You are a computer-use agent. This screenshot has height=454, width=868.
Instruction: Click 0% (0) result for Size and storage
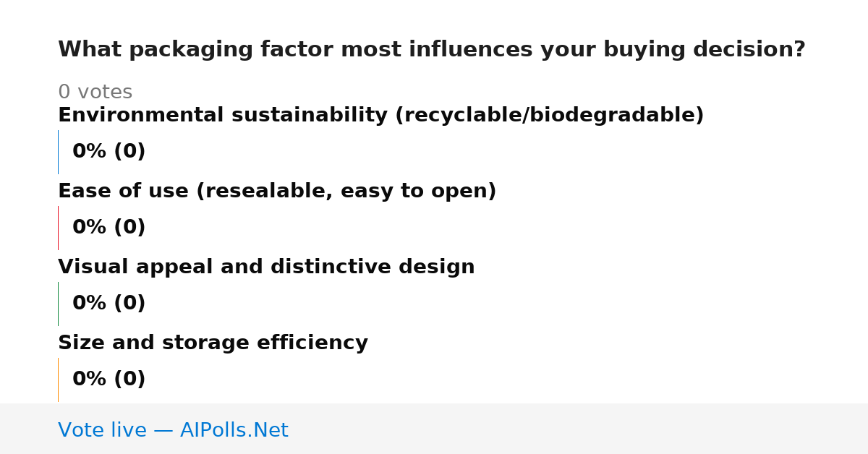(109, 380)
